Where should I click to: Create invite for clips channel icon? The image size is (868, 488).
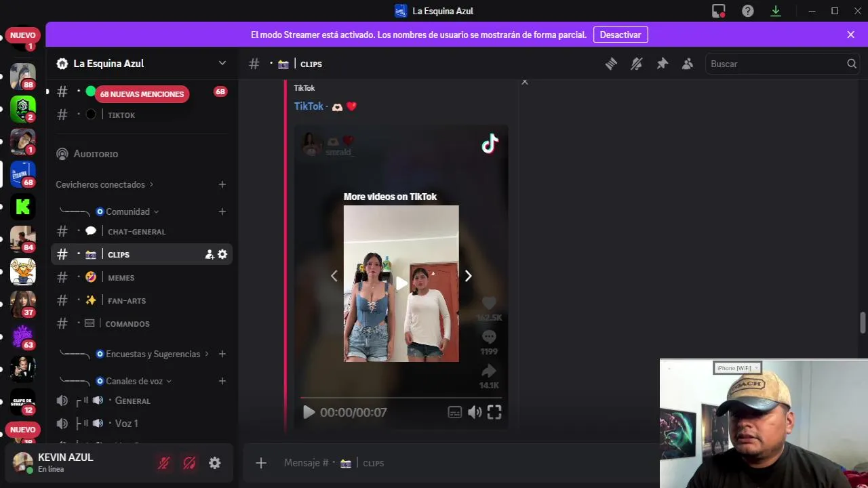210,254
